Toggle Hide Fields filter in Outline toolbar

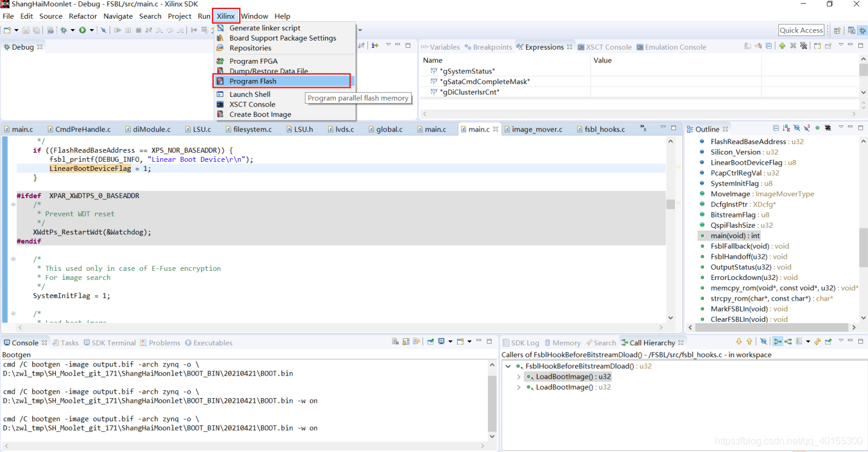point(797,128)
